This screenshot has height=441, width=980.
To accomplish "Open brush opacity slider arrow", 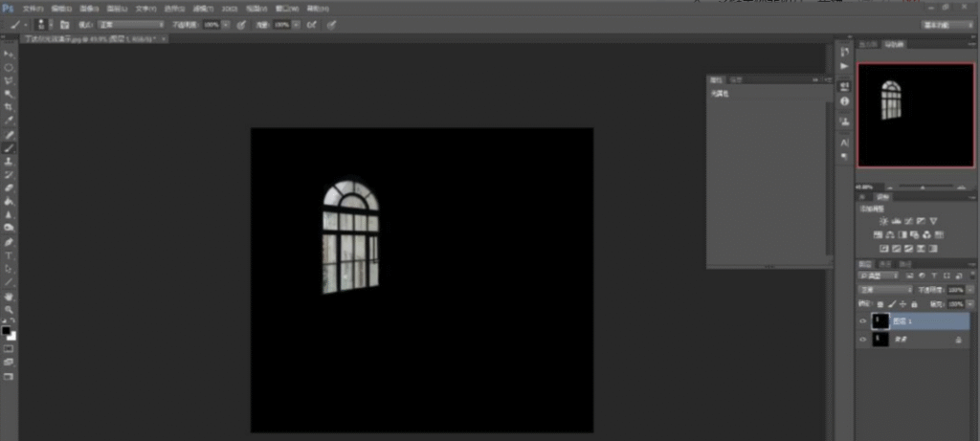I will (x=226, y=25).
